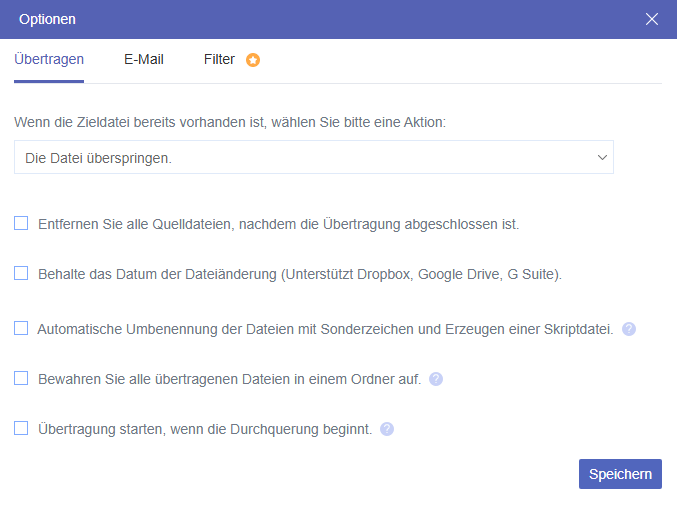The height and width of the screenshot is (505, 677).
Task: Enable Bewahren Sie alle übertragenen Dateien checkbox
Action: [x=21, y=378]
